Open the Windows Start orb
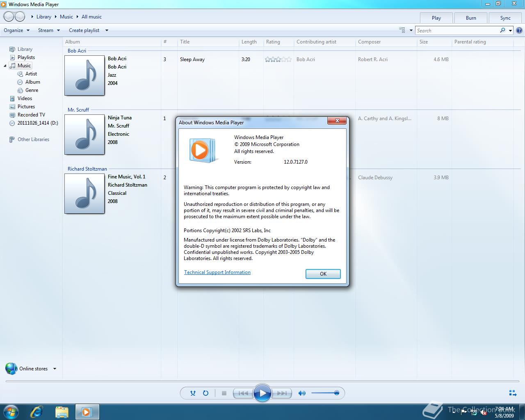This screenshot has height=420, width=525. click(x=11, y=411)
